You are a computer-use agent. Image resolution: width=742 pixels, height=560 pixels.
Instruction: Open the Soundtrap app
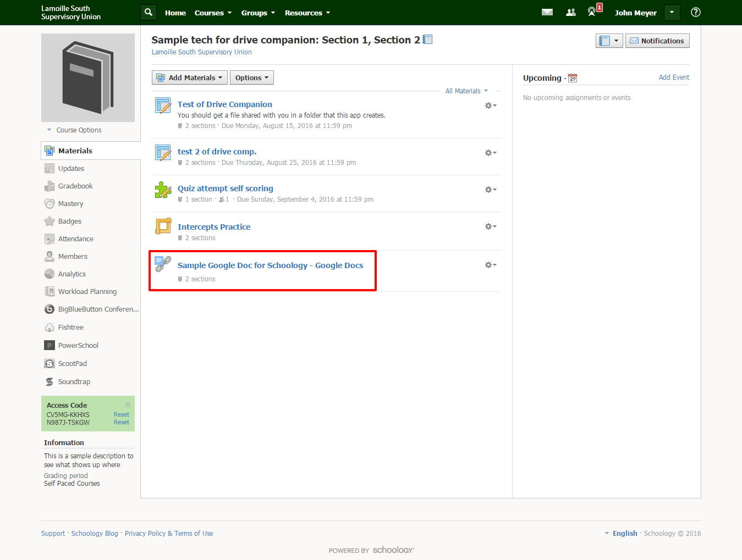[x=74, y=382]
